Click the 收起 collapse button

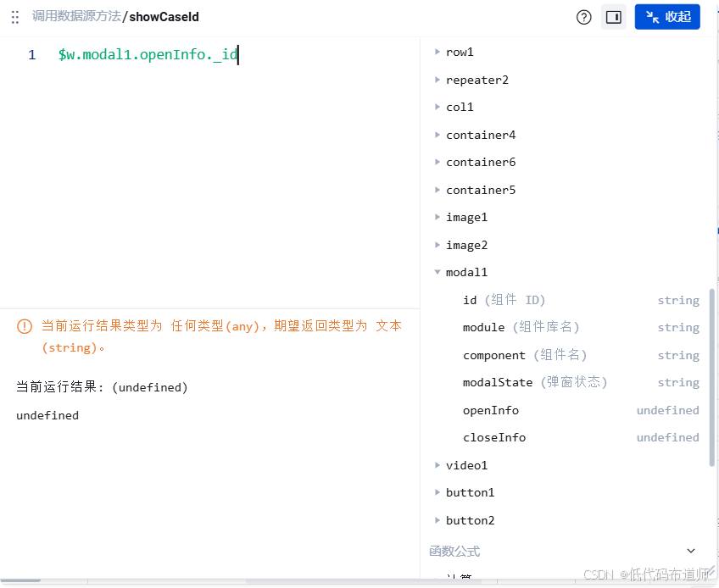[x=667, y=17]
